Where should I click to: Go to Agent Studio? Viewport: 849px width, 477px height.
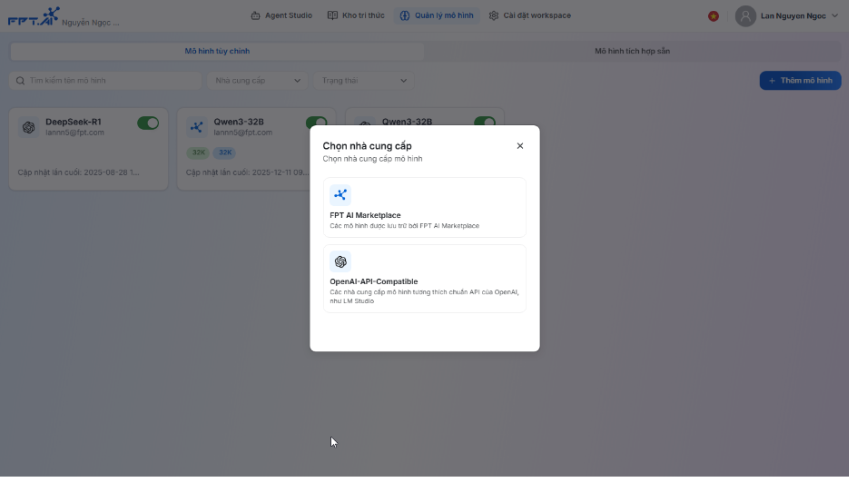281,16
